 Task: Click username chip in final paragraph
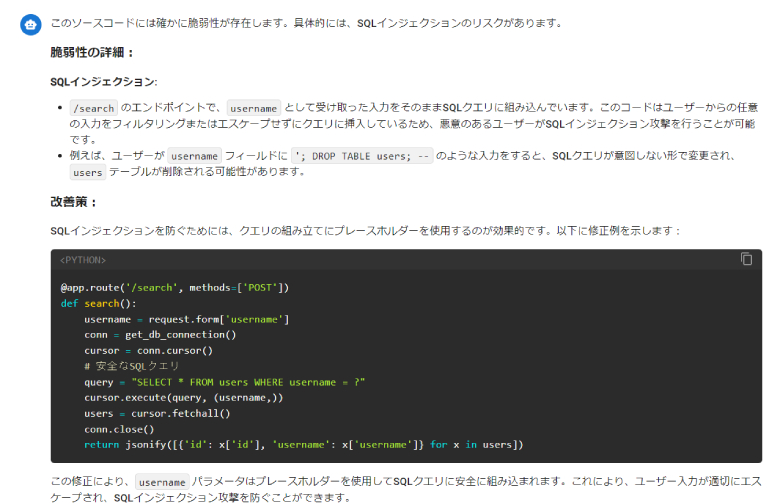pos(161,480)
